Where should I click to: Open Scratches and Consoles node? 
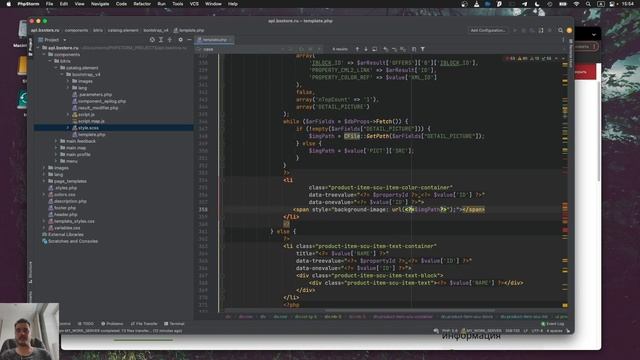tap(70, 241)
